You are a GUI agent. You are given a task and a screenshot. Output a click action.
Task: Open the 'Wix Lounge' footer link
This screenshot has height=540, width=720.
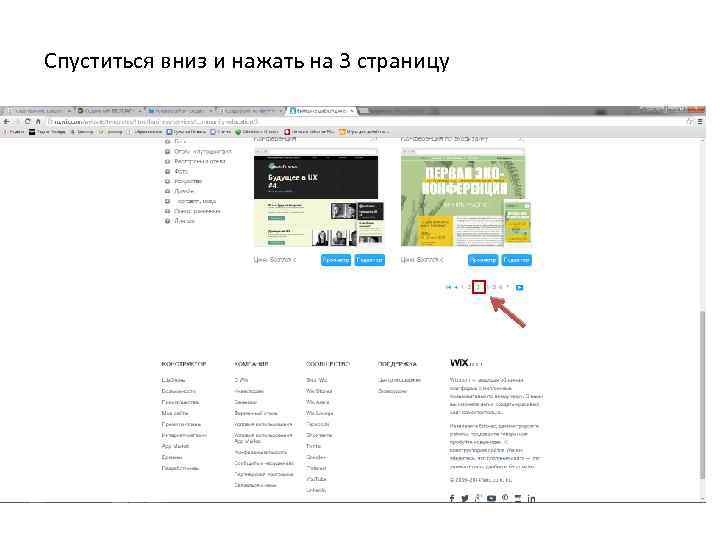pos(320,413)
